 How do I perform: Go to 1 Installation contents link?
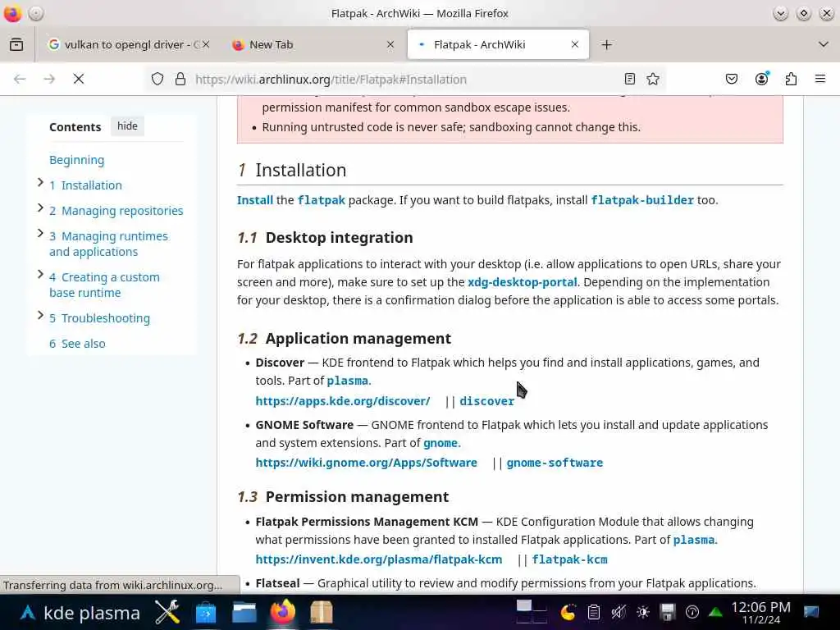pos(85,185)
